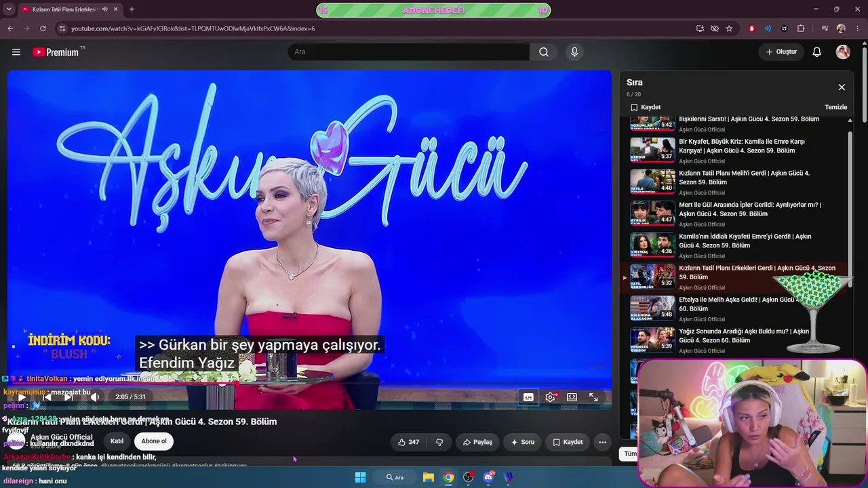The image size is (868, 488).
Task: Play queue video 'Kızların Tatil Planı Melih'i Gerdi'
Action: pos(736,182)
